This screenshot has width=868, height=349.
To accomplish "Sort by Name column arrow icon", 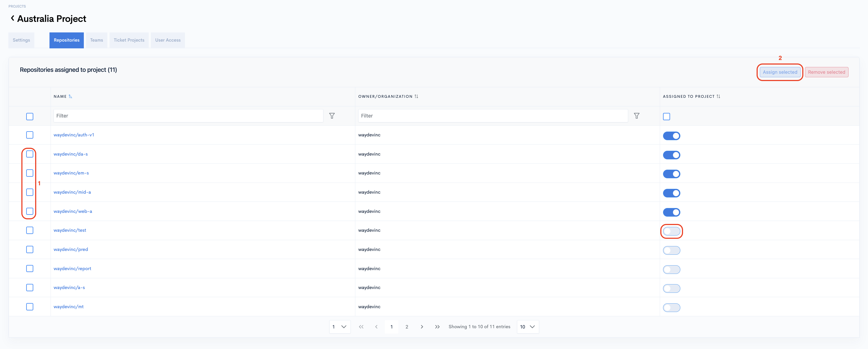I will 70,96.
